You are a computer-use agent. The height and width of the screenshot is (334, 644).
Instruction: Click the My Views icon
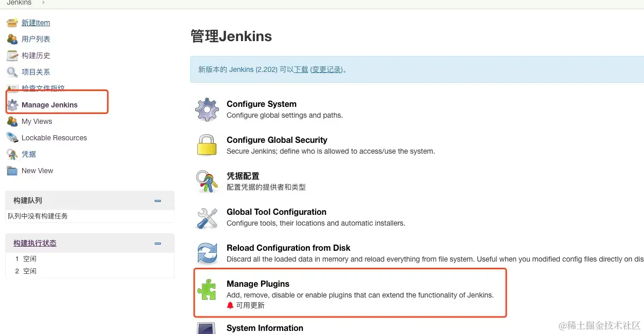click(12, 121)
